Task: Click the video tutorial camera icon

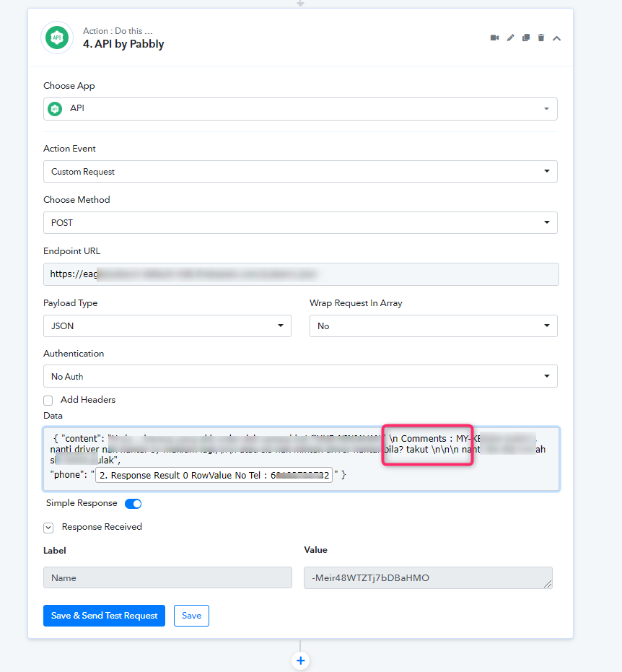Action: click(x=494, y=38)
